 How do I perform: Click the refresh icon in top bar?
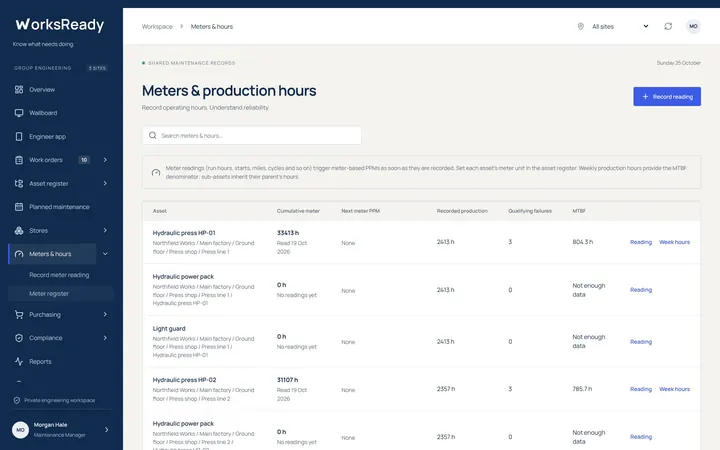coord(668,26)
